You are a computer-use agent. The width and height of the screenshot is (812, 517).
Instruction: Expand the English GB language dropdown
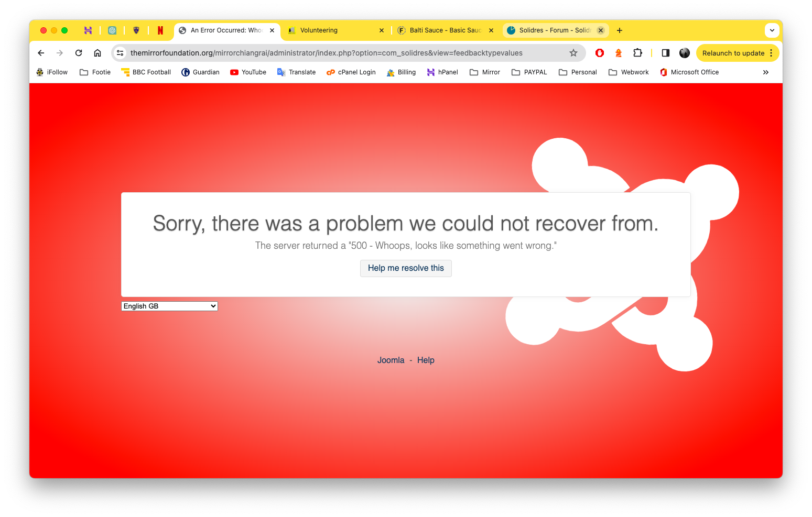(x=169, y=306)
